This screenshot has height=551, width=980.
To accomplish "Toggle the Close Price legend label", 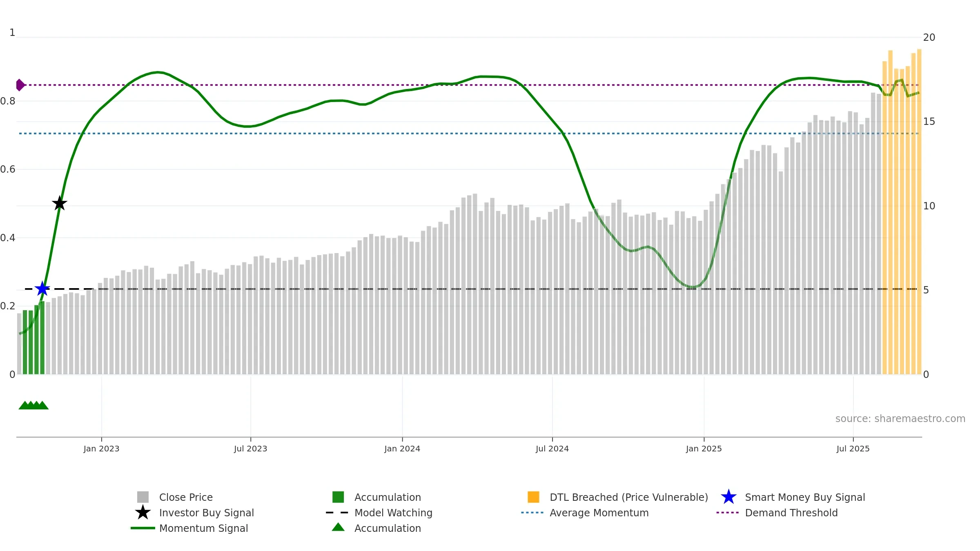I will (x=186, y=497).
